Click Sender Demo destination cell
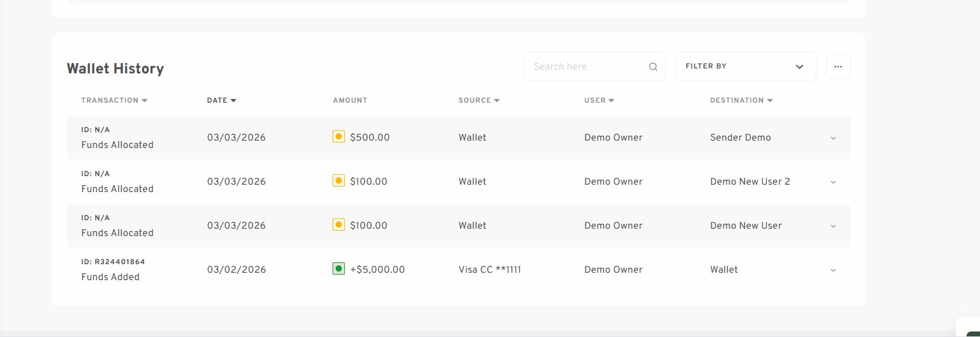The height and width of the screenshot is (337, 980). 741,138
